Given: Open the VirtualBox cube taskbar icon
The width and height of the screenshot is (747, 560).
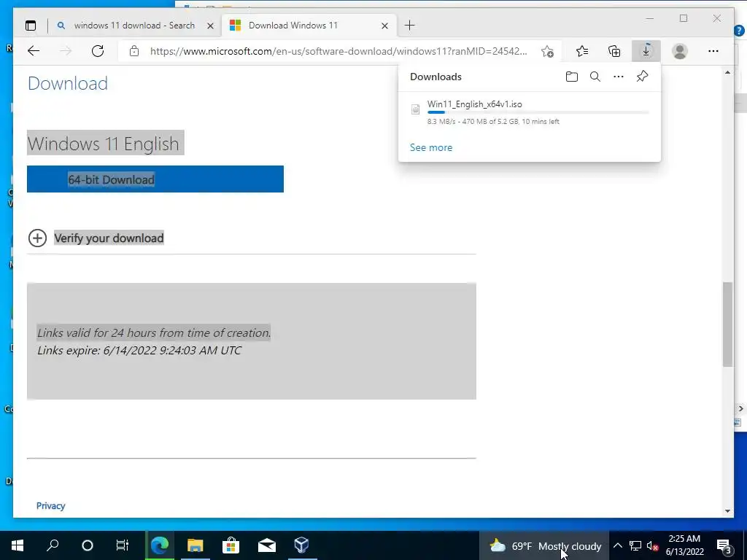Looking at the screenshot, I should coord(301,545).
